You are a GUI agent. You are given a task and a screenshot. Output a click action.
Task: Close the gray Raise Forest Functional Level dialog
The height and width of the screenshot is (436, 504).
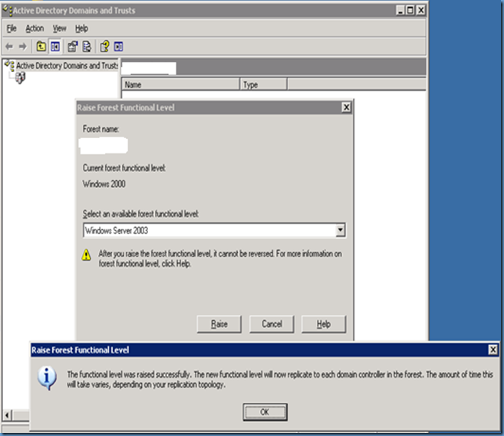pos(346,107)
